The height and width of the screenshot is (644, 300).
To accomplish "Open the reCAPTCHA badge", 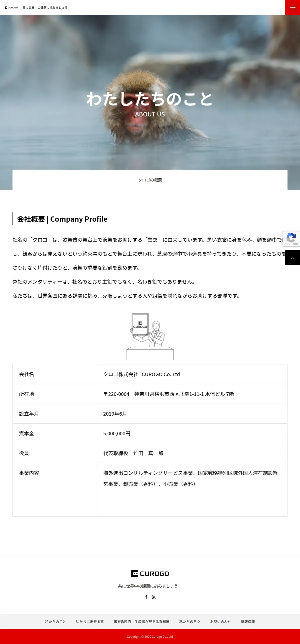I will [x=291, y=239].
